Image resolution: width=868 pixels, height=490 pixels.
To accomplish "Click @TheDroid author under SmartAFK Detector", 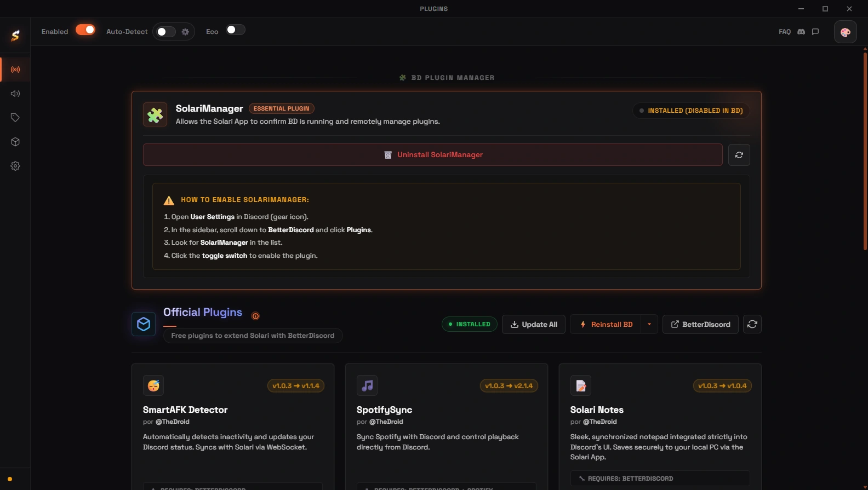I will [x=173, y=422].
